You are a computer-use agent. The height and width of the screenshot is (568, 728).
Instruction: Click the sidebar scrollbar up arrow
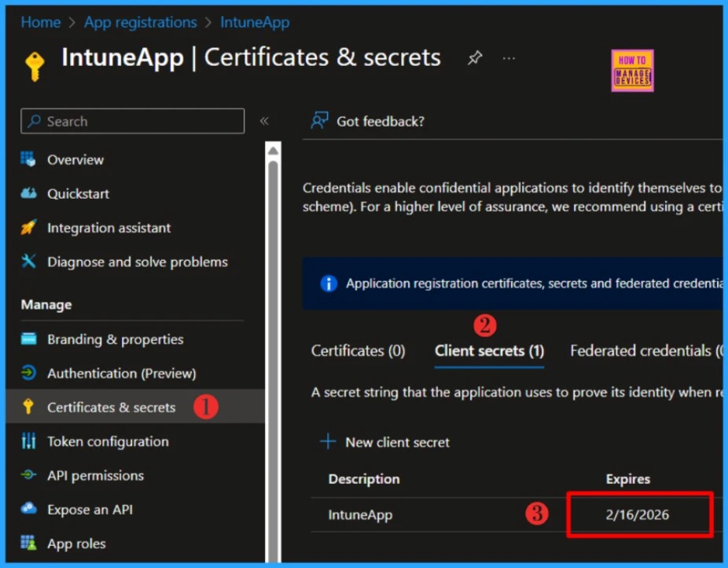(273, 151)
